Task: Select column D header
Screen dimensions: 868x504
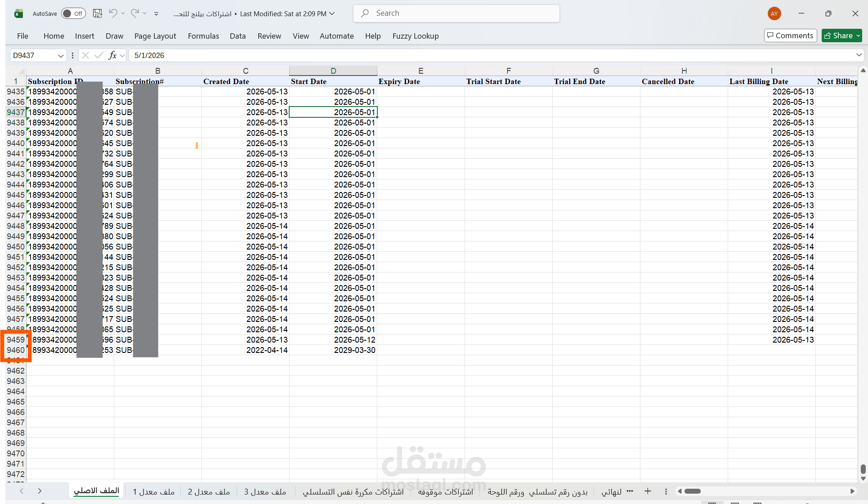Action: (x=333, y=71)
